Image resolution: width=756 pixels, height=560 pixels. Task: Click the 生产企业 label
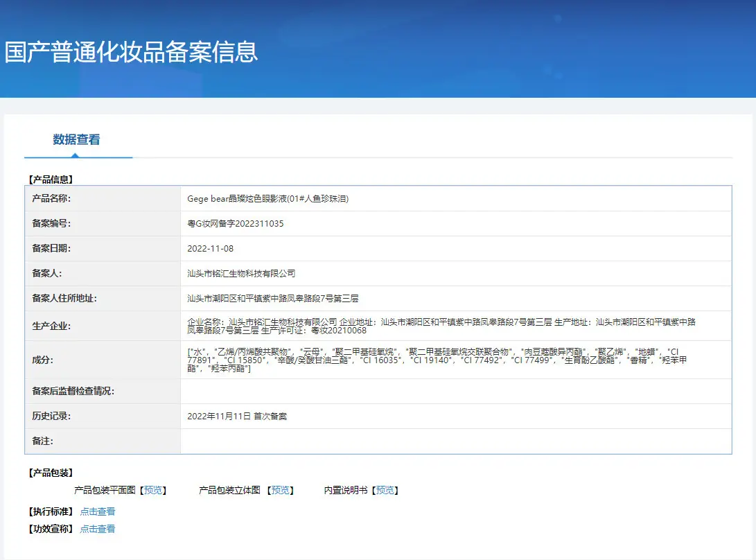click(x=51, y=326)
